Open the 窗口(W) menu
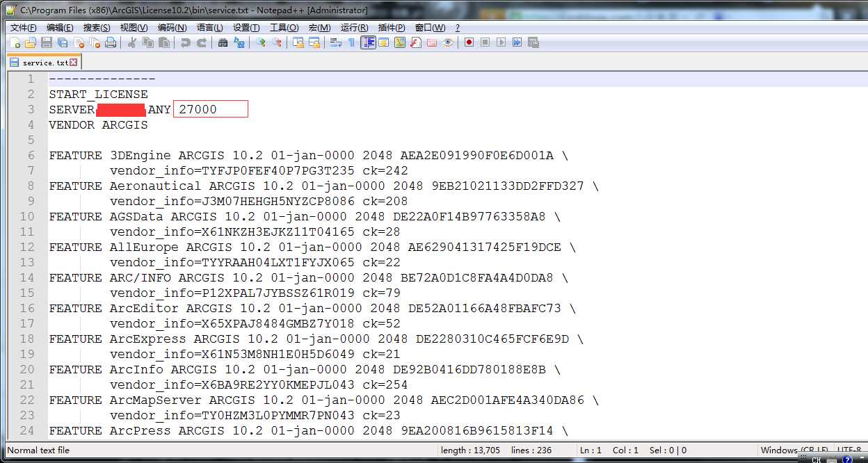 tap(430, 28)
